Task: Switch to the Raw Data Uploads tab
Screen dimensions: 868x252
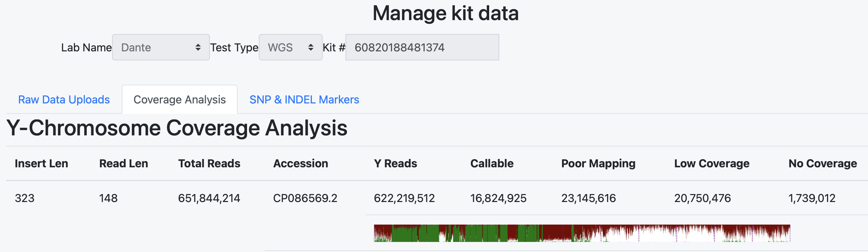Action: pos(64,100)
